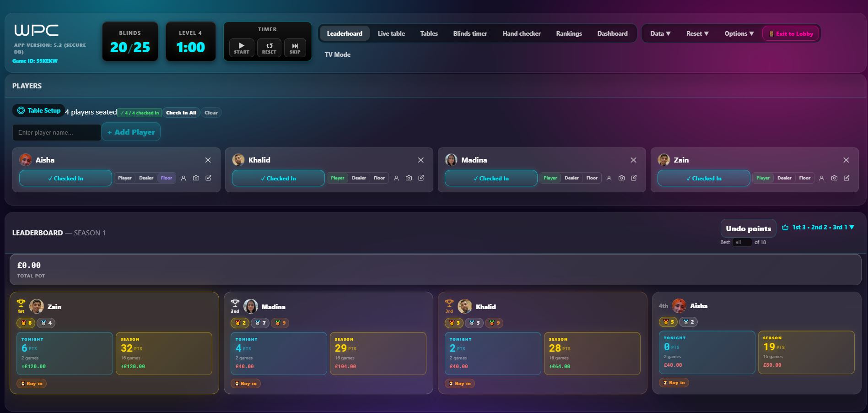The width and height of the screenshot is (868, 413).
Task: Open the Data dropdown menu
Action: click(660, 33)
